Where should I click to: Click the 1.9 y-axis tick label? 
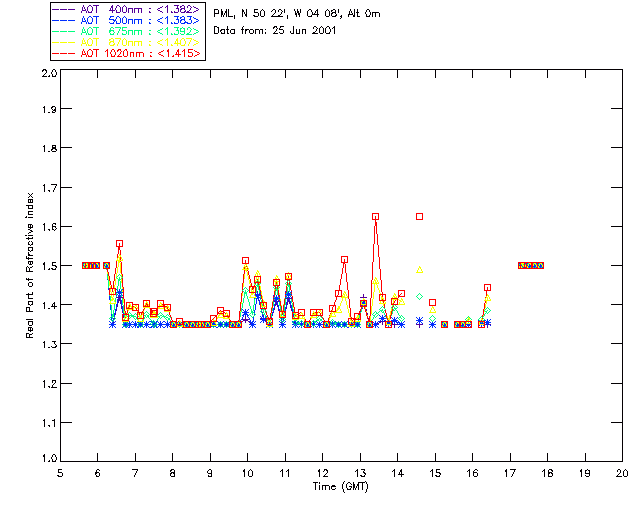[x=49, y=109]
